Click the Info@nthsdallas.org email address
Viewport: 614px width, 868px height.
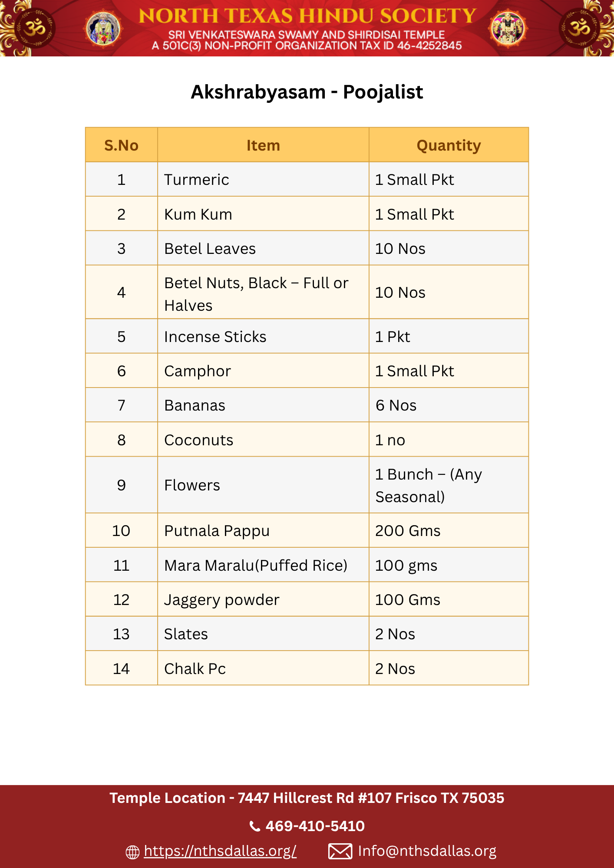click(427, 851)
